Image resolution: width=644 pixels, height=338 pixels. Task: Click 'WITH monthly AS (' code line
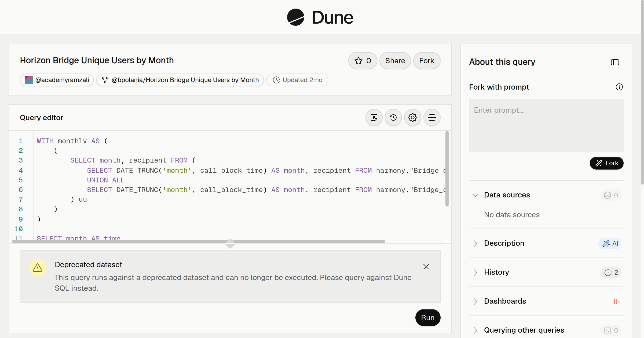(72, 141)
